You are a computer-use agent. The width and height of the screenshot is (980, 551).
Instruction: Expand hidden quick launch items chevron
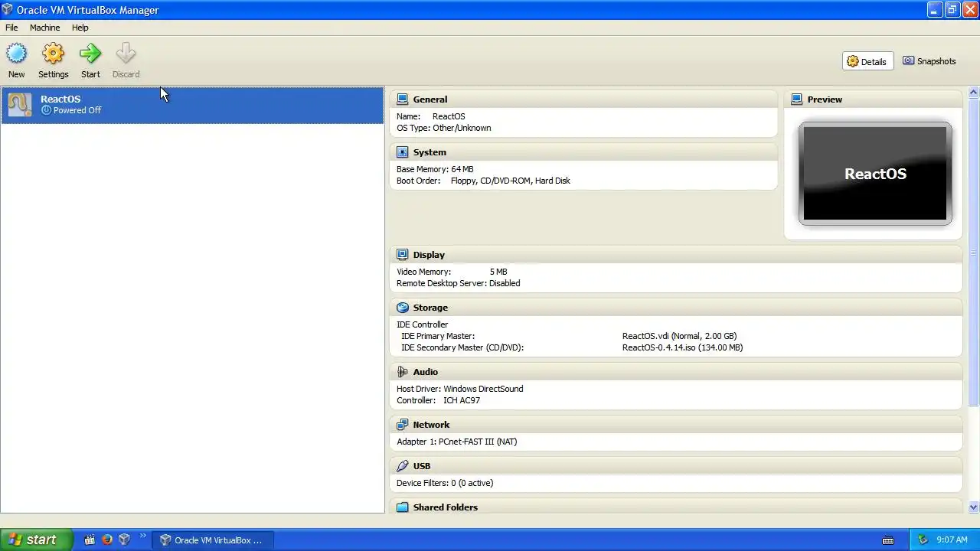point(142,536)
